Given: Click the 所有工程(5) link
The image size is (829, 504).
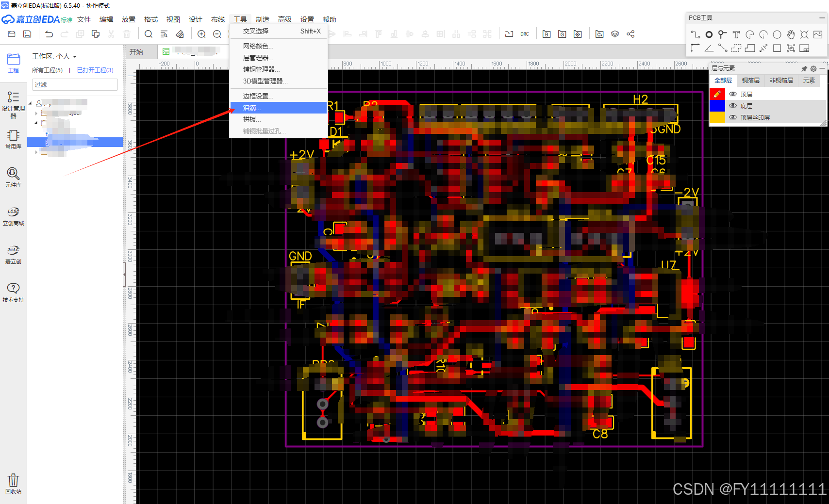Looking at the screenshot, I should (x=47, y=70).
